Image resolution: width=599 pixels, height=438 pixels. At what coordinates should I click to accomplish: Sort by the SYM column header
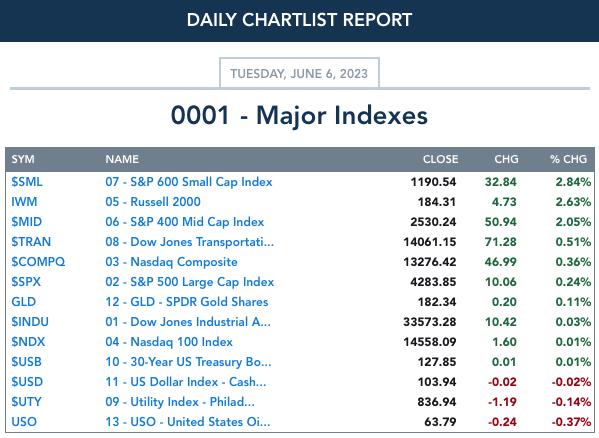(x=23, y=159)
